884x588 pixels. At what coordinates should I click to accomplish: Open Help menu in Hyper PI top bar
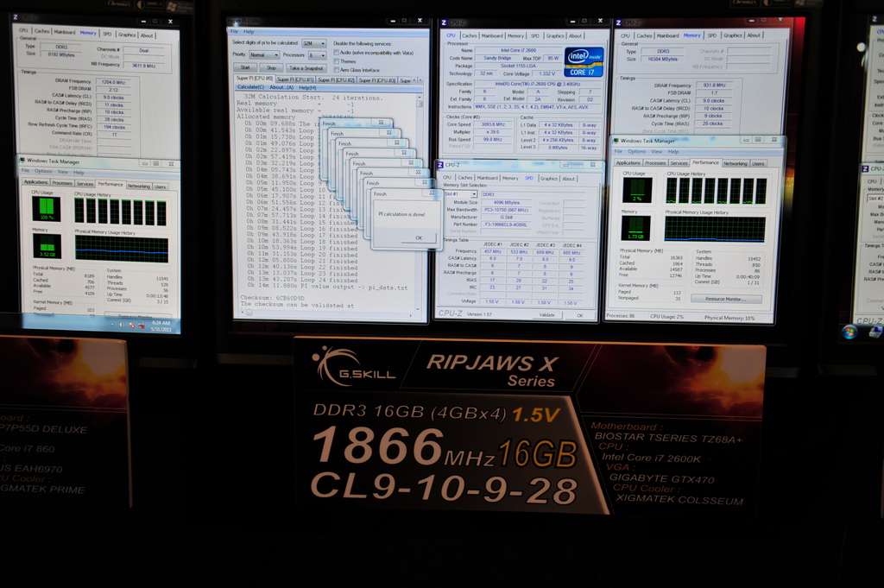pyautogui.click(x=249, y=32)
